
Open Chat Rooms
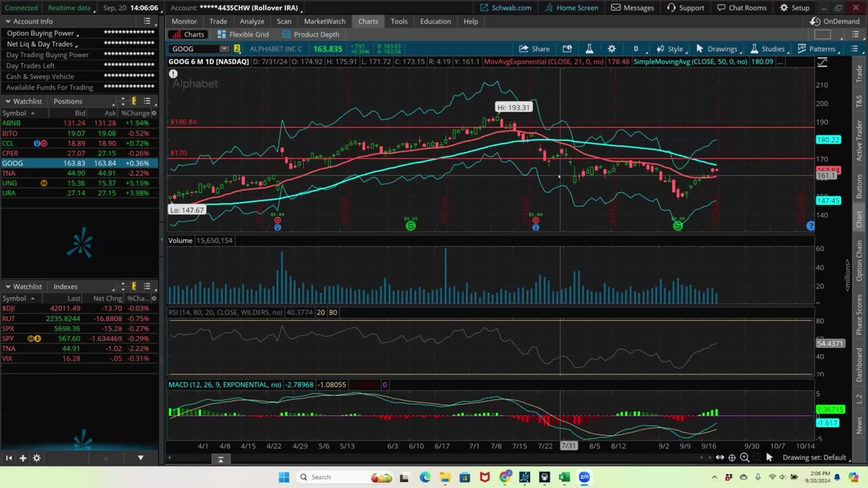tap(742, 7)
